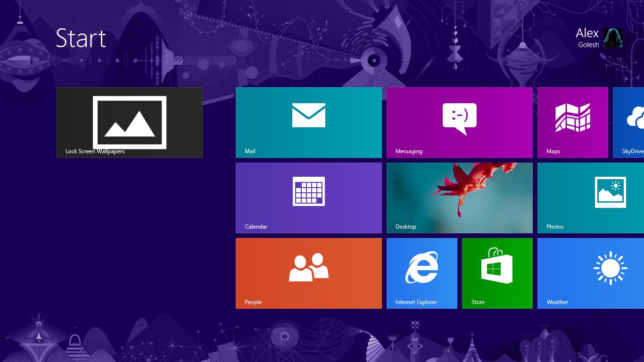Viewport: 644px width, 362px height.
Task: Click the Weather sun icon
Action: 610,268
